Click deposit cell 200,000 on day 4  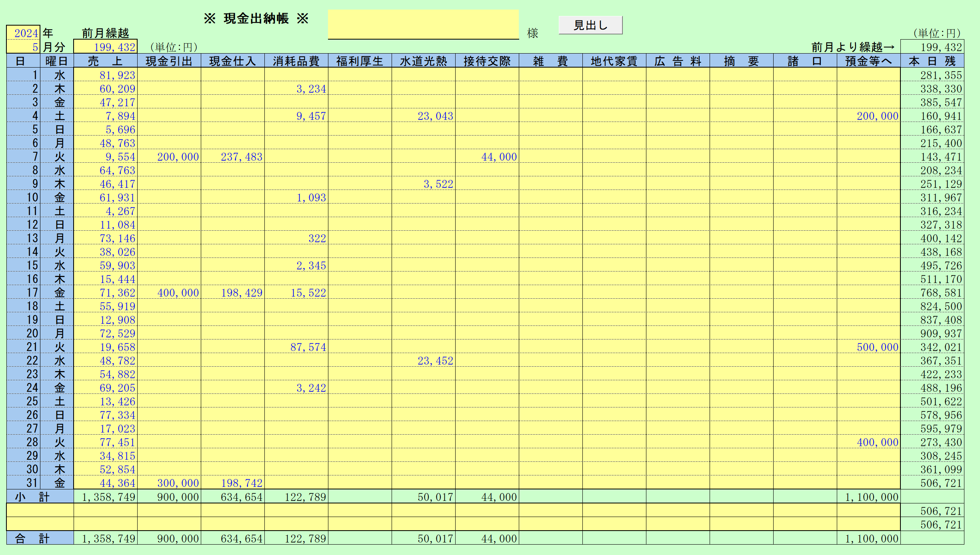[x=869, y=116]
